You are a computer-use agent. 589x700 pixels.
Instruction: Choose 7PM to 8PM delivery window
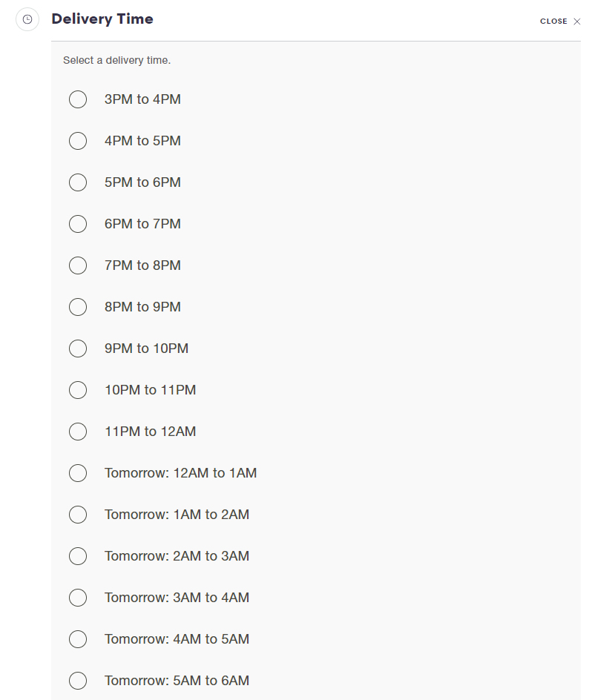(78, 265)
